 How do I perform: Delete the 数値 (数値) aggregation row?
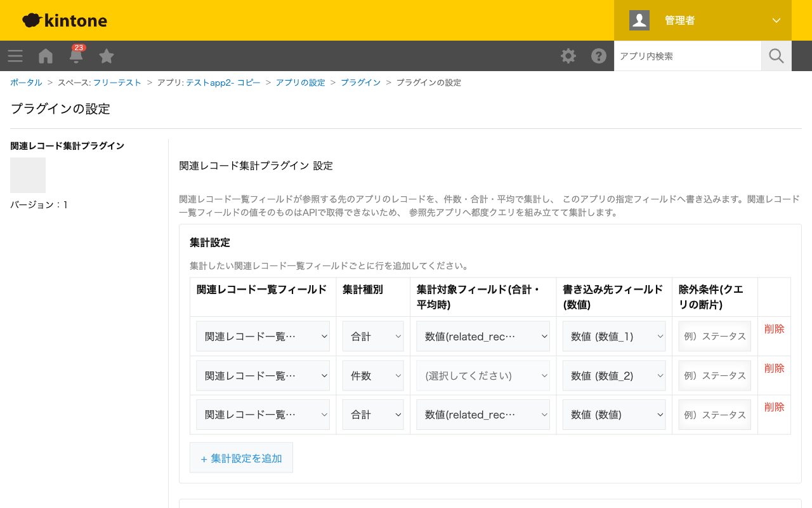point(775,407)
